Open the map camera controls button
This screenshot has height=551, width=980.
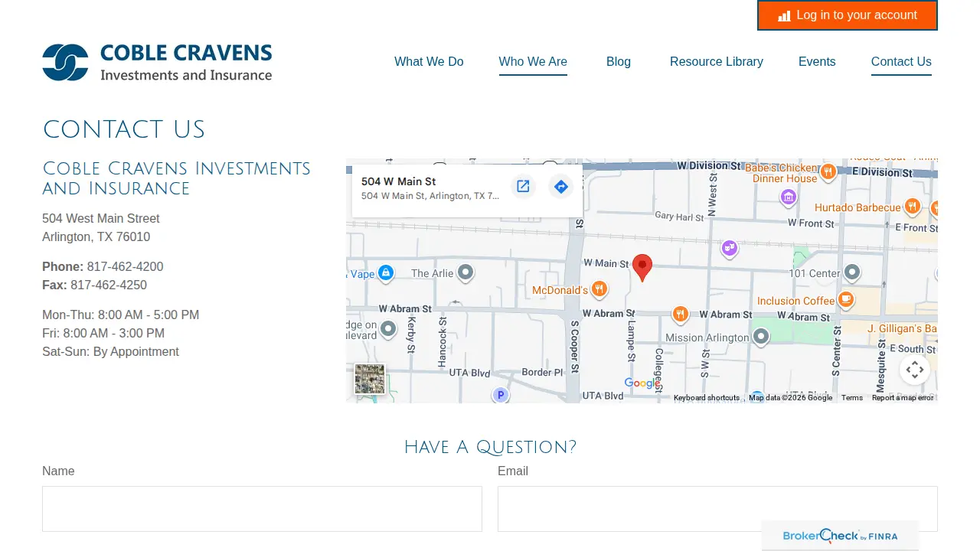point(915,370)
